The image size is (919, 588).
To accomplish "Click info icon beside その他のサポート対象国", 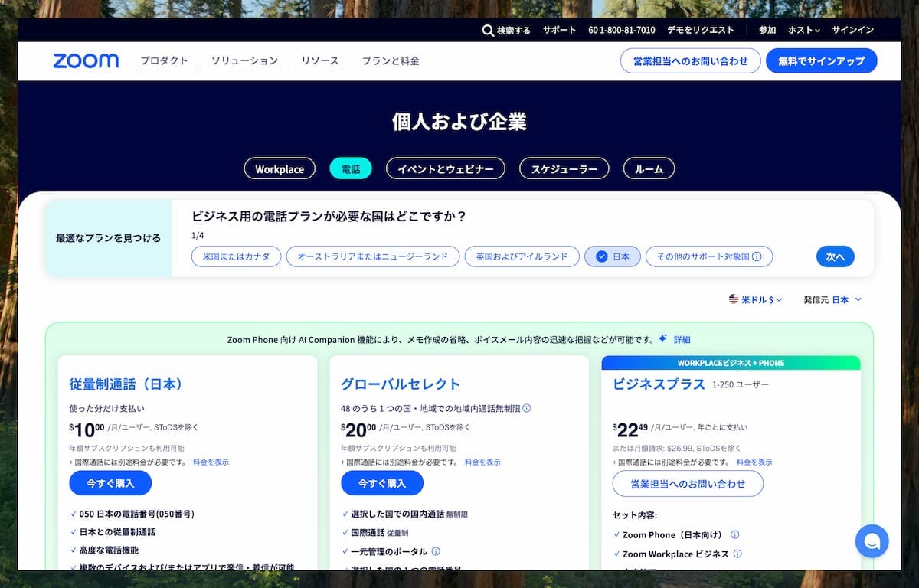I will click(757, 256).
